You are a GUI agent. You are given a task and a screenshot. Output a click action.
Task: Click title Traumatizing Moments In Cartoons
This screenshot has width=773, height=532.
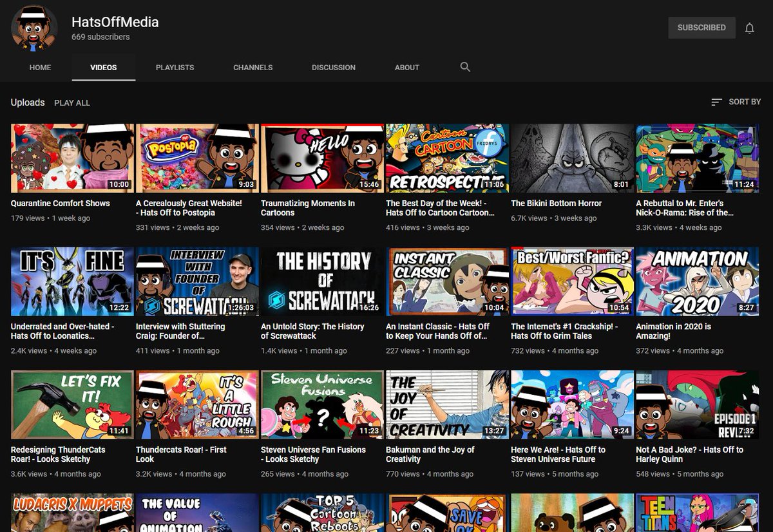click(308, 208)
